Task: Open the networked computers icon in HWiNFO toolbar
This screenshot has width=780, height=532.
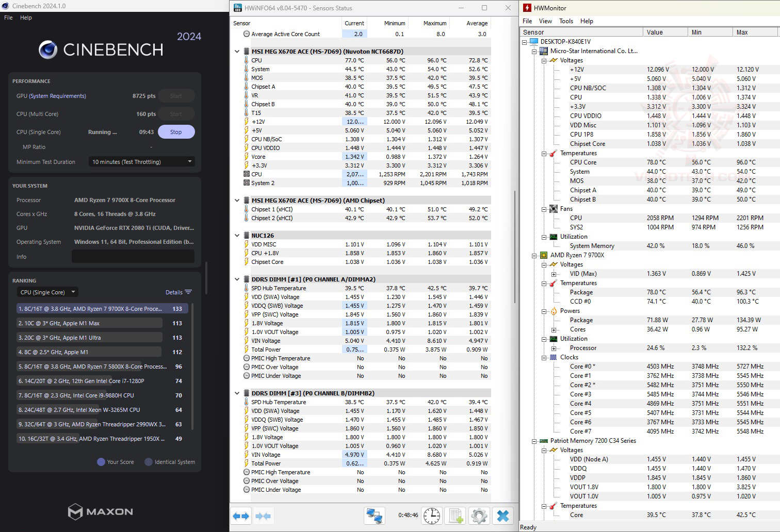Action: 374,516
